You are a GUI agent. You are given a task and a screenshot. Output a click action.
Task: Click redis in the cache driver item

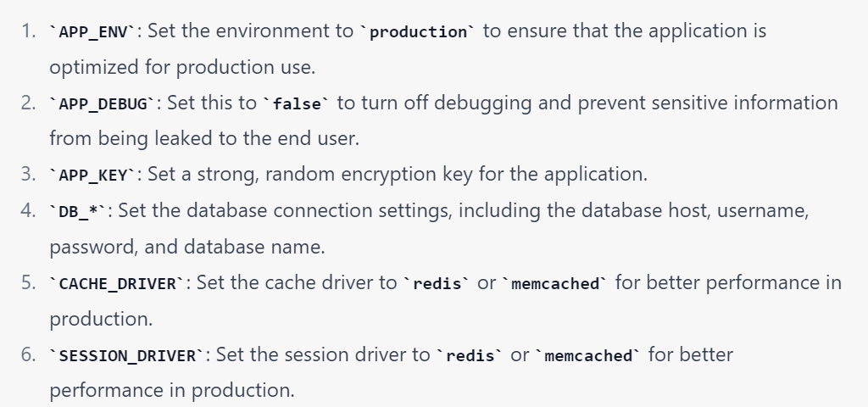(x=436, y=284)
